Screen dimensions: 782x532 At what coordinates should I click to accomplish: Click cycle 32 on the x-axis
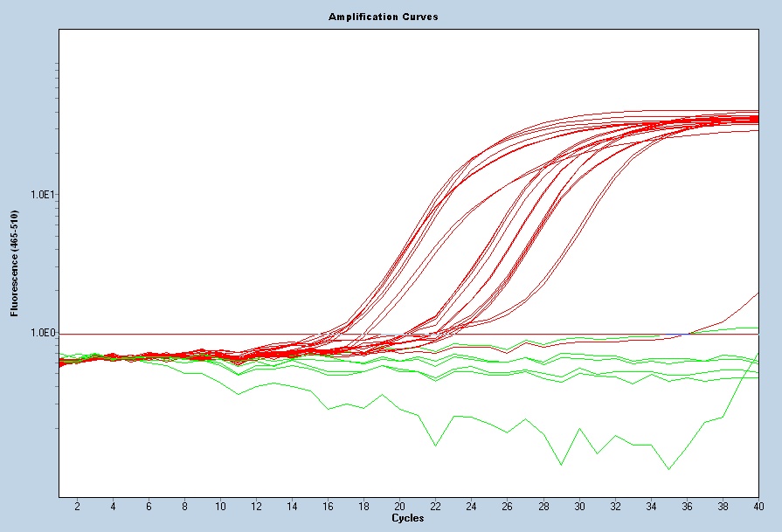pyautogui.click(x=614, y=507)
